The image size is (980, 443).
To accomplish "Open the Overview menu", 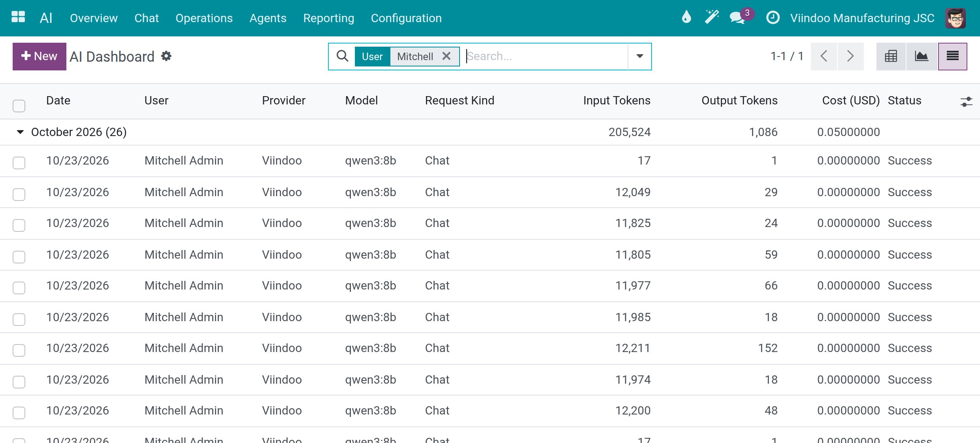I will [x=94, y=18].
